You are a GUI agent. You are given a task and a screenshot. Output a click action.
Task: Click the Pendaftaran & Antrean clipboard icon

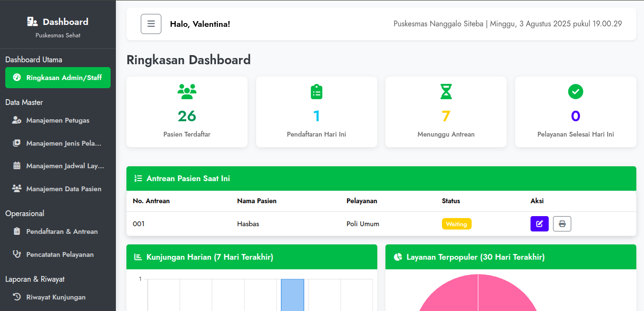pyautogui.click(x=16, y=231)
